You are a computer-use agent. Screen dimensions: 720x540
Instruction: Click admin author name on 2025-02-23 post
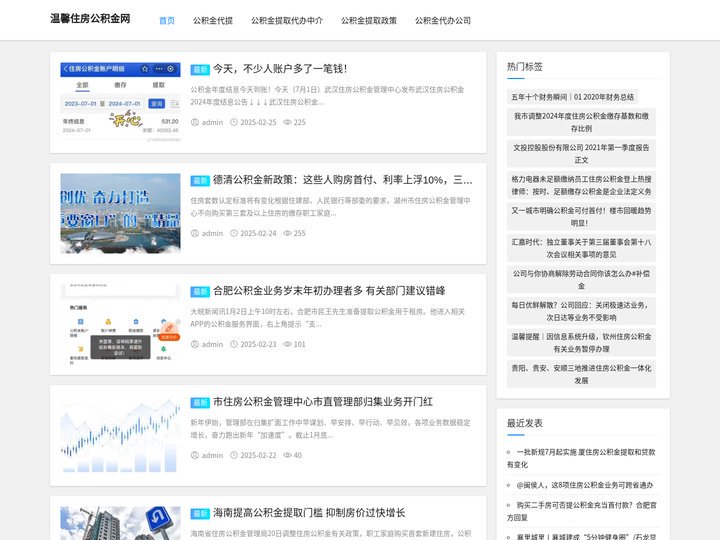tap(212, 344)
